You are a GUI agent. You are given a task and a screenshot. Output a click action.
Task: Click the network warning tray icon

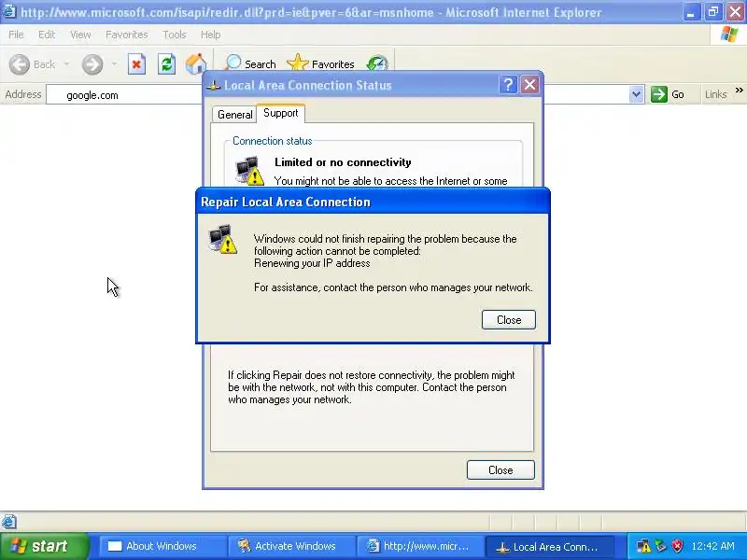click(643, 546)
